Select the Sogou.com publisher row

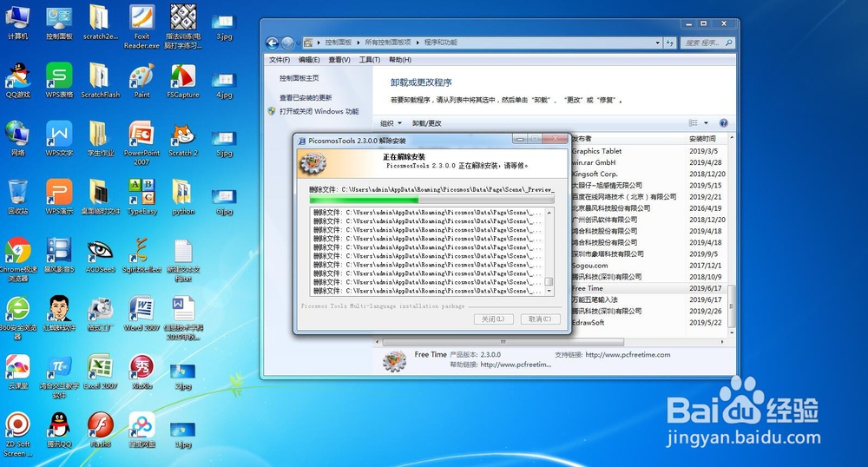click(x=649, y=266)
